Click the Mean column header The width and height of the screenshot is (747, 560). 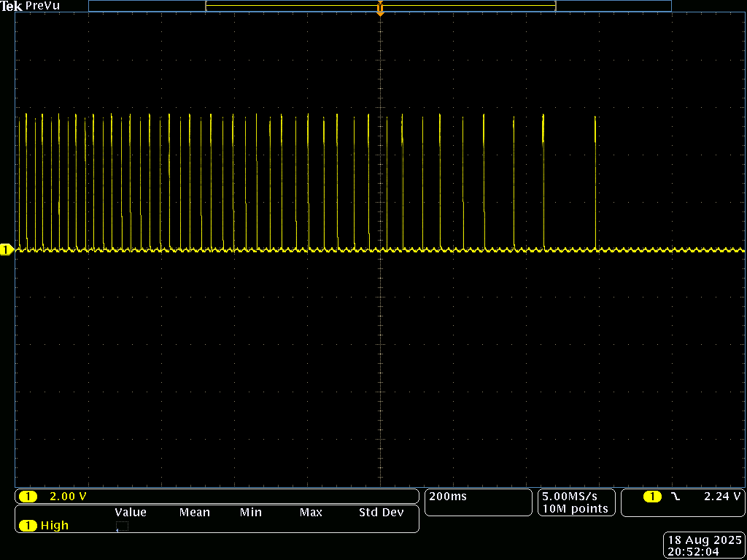click(x=195, y=513)
